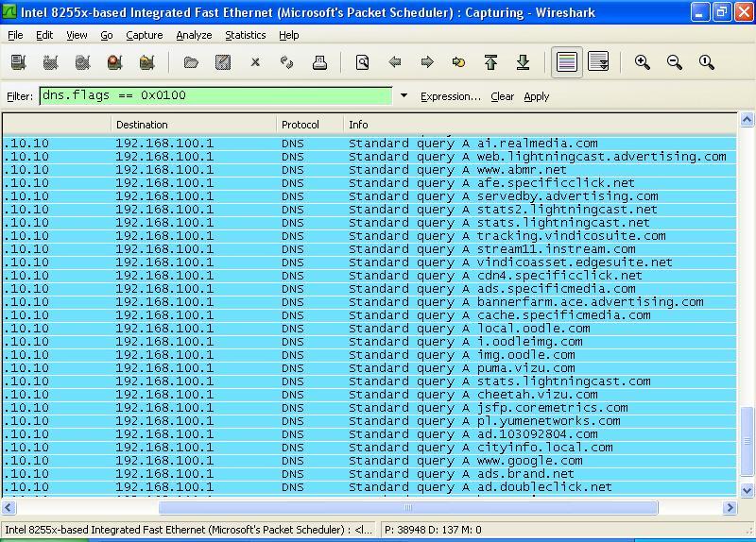This screenshot has height=542, width=756.
Task: Click the vertical scrollbar up arrow
Action: coord(747,120)
